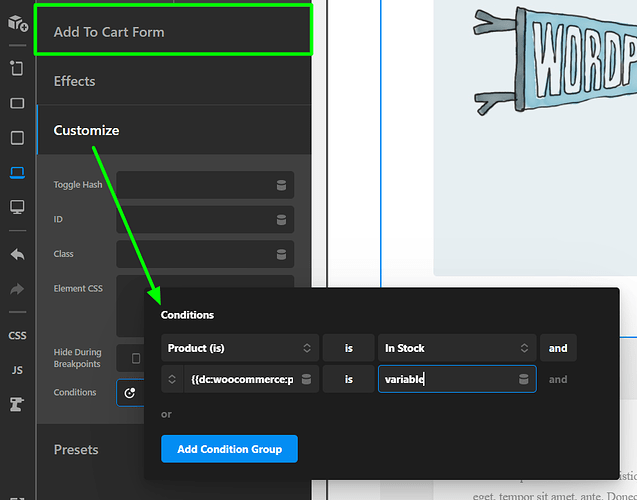Open the 'is' operator on second condition row

click(349, 379)
